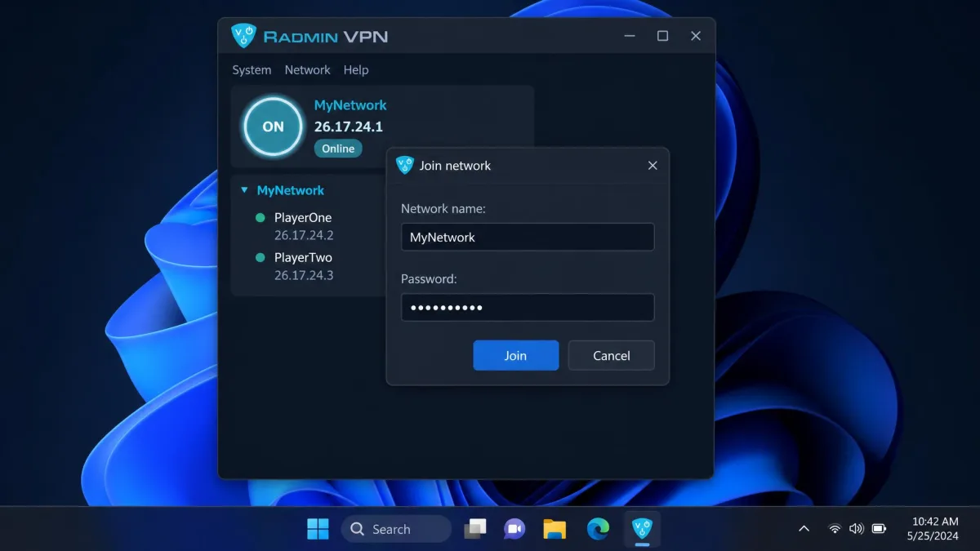Maximize the Radmin VPN window
980x551 pixels.
point(663,36)
